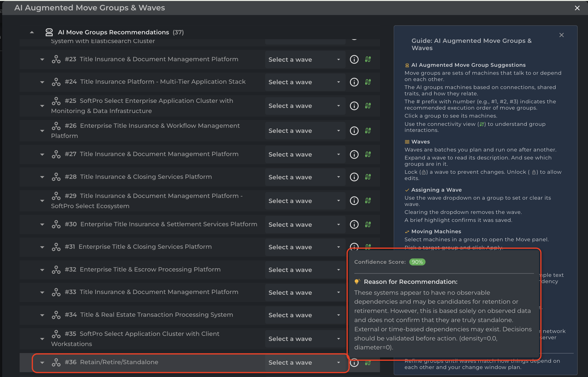Viewport: 588px width, 377px height.
Task: Open info for group #23
Action: tap(354, 60)
